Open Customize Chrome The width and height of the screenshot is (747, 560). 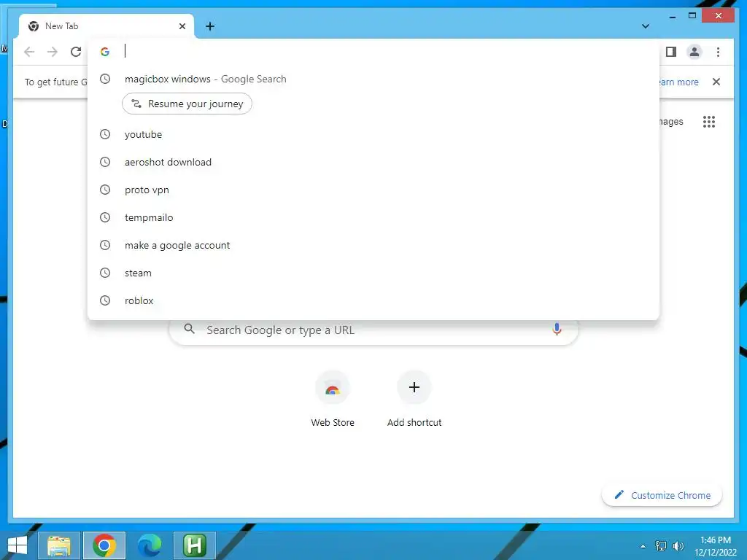(x=662, y=495)
